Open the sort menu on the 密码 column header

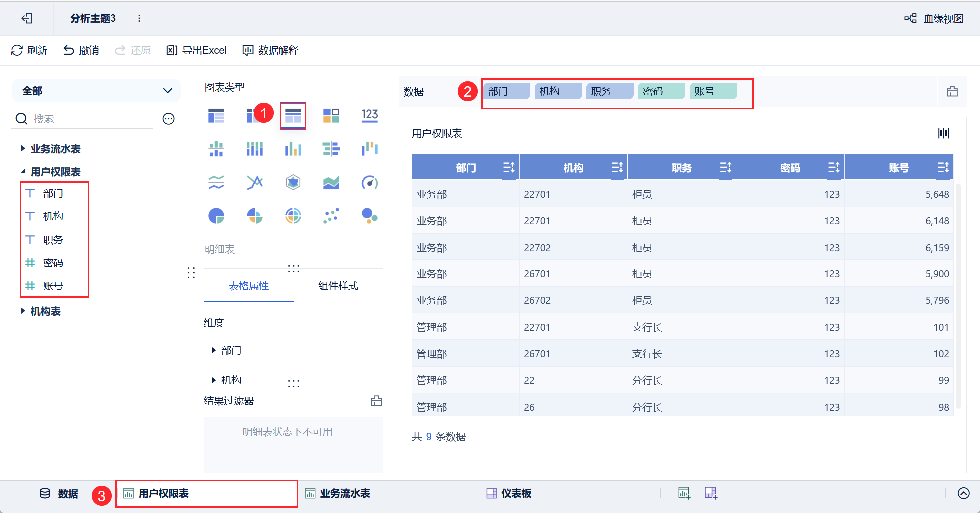tap(834, 167)
